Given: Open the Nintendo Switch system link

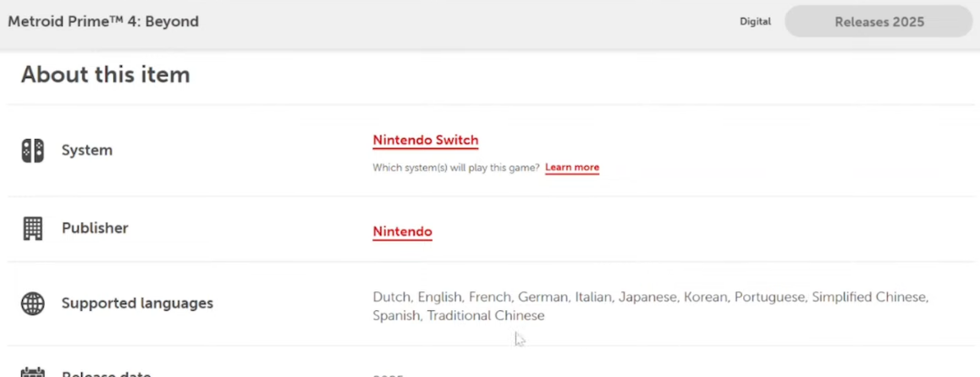Looking at the screenshot, I should (425, 141).
